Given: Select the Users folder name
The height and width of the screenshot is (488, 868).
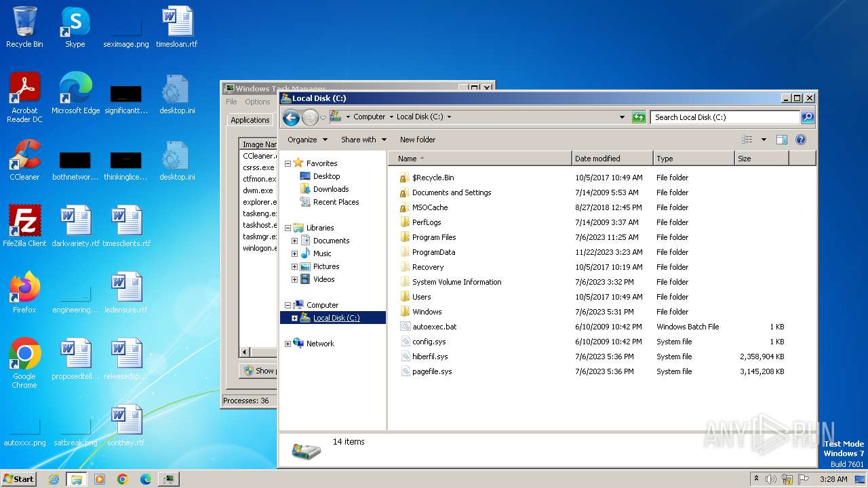Looking at the screenshot, I should (421, 297).
